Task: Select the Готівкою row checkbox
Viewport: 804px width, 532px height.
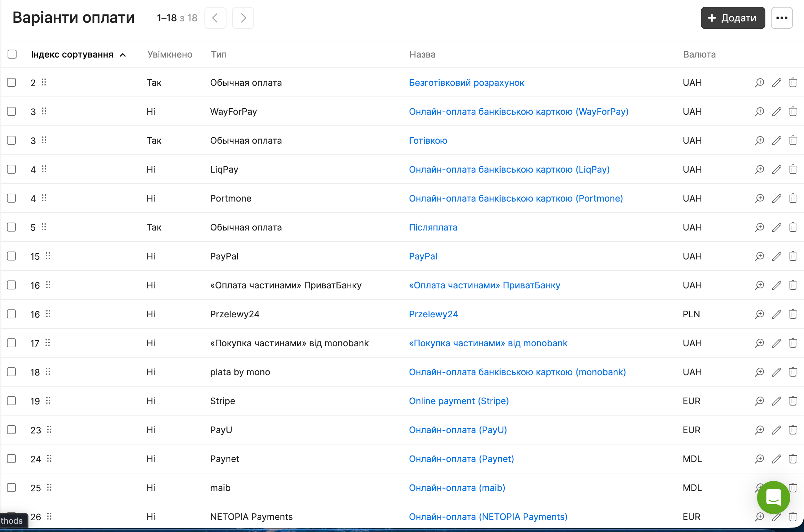Action: [11, 140]
